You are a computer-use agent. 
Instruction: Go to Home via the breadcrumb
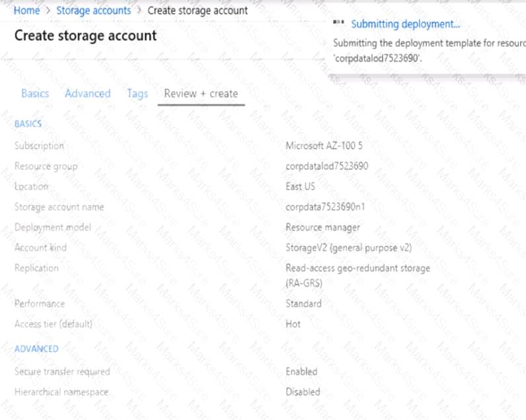pos(26,11)
